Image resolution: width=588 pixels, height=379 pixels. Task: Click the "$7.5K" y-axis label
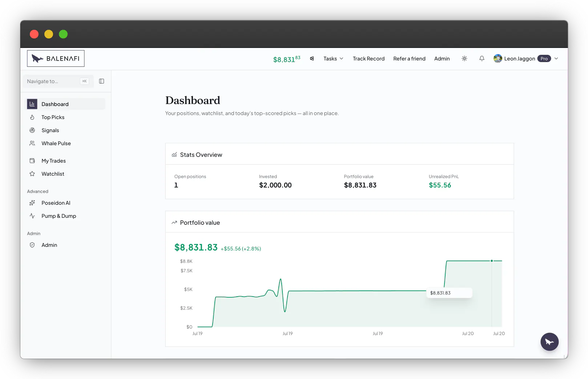(186, 271)
